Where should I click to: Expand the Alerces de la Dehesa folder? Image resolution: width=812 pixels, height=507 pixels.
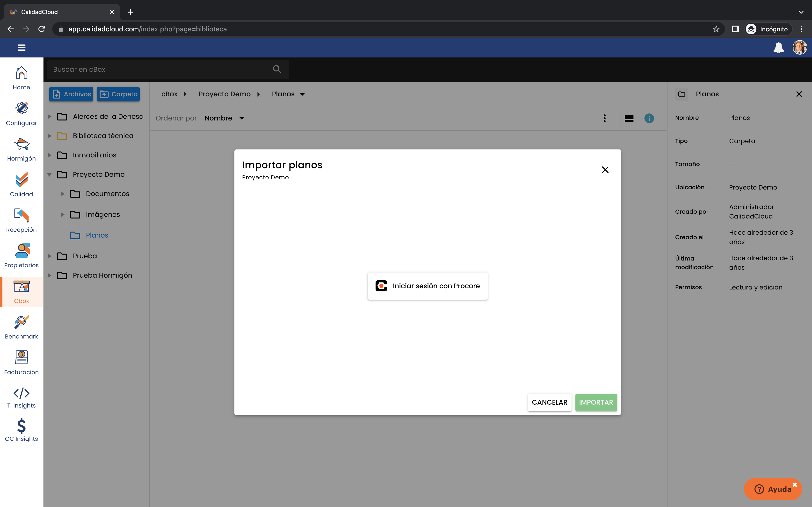[x=50, y=117]
